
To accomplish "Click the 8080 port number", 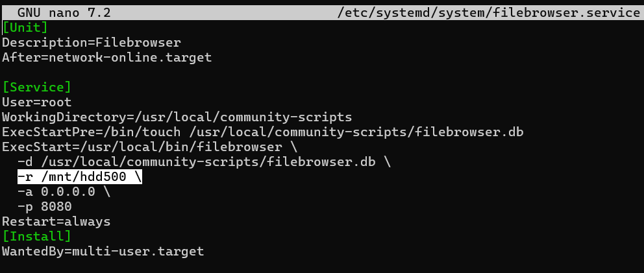I will (x=56, y=206).
